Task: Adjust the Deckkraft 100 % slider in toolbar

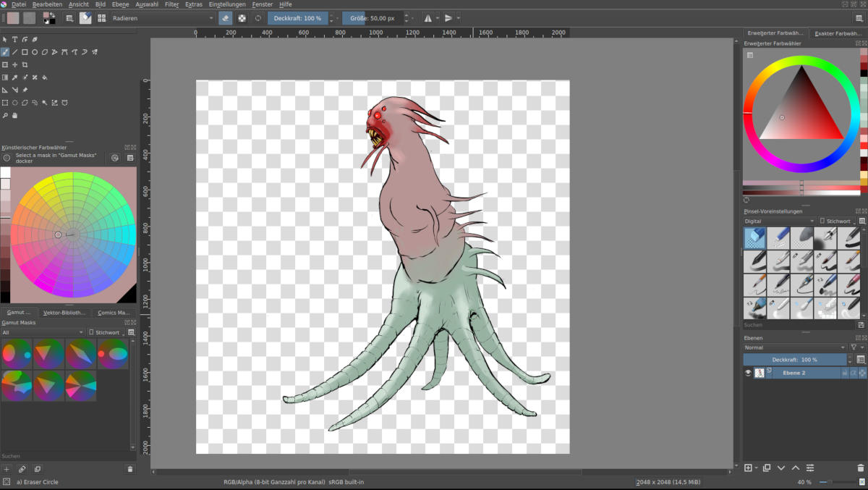Action: 297,18
